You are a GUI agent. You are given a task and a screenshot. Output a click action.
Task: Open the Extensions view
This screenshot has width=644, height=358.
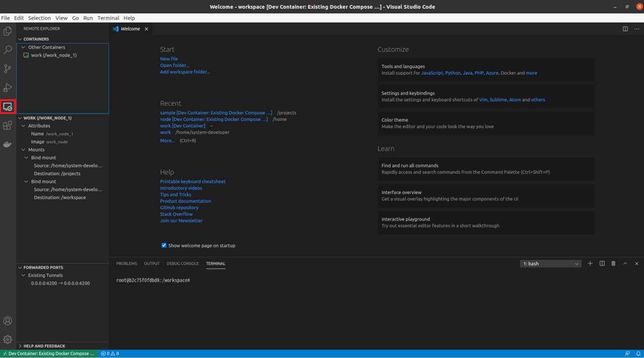[8, 125]
